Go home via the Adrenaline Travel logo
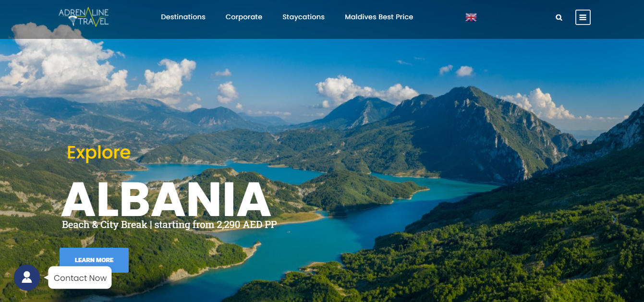Image resolution: width=644 pixels, height=302 pixels. (x=84, y=17)
